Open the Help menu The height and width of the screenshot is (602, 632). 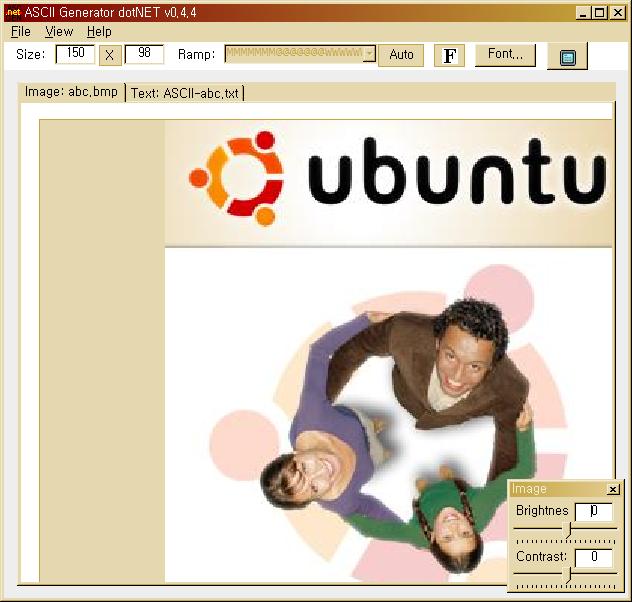point(99,31)
